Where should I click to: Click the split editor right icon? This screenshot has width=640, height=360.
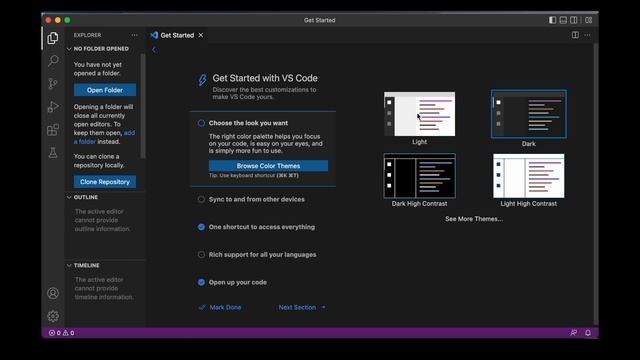[575, 35]
